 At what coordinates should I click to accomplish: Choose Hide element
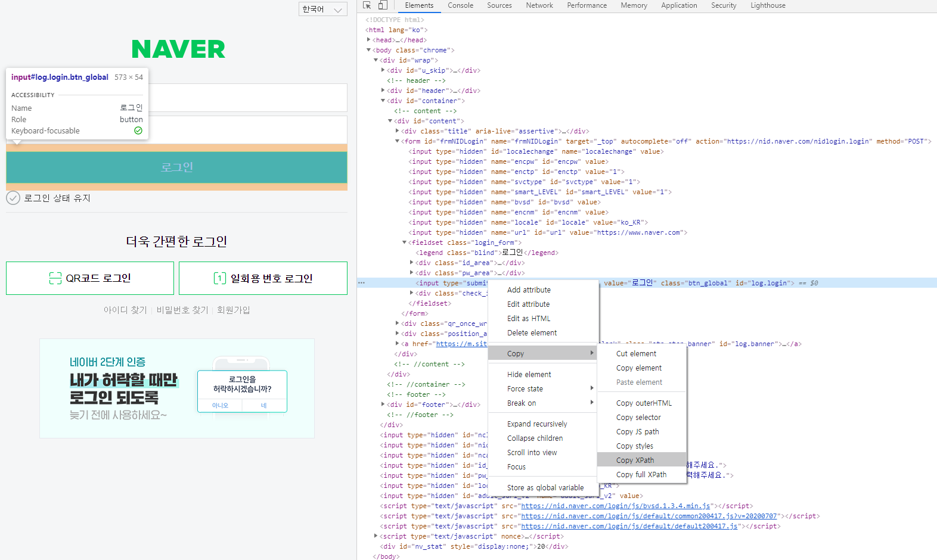pos(543,374)
